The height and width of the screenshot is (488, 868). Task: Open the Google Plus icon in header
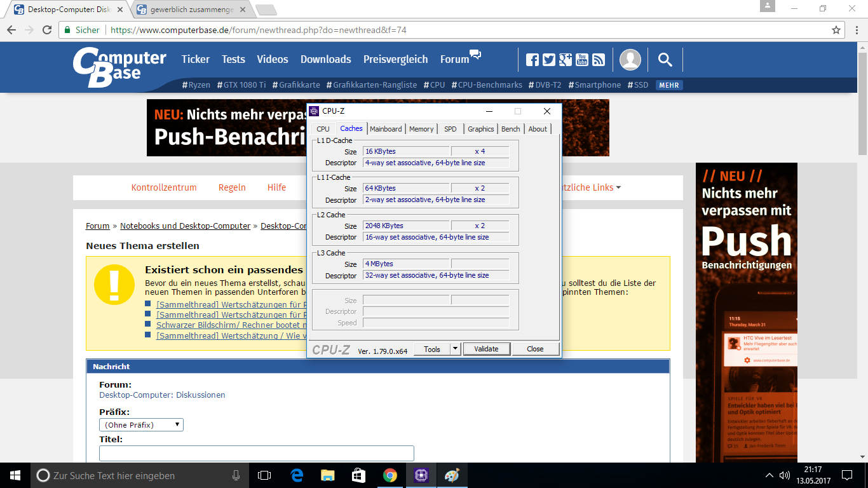(566, 60)
